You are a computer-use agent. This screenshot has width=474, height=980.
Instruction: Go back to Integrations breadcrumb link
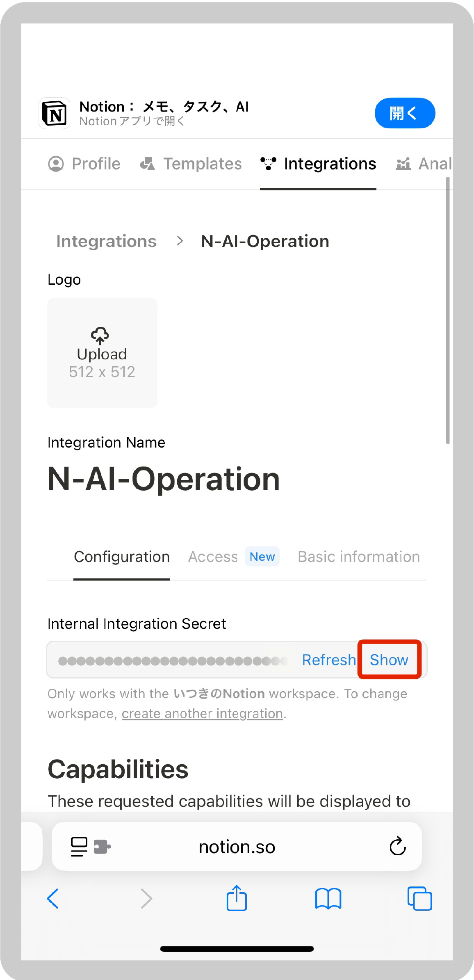[107, 241]
